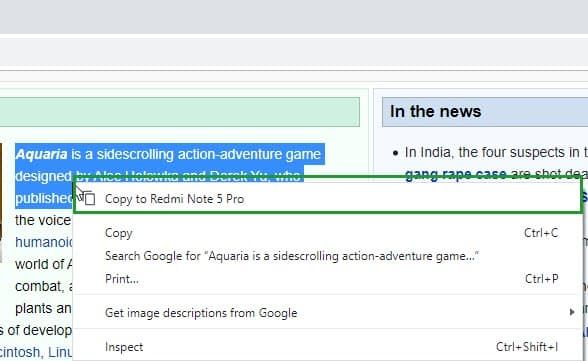588x361 pixels.
Task: Open the humanoid link in the article
Action: point(44,242)
